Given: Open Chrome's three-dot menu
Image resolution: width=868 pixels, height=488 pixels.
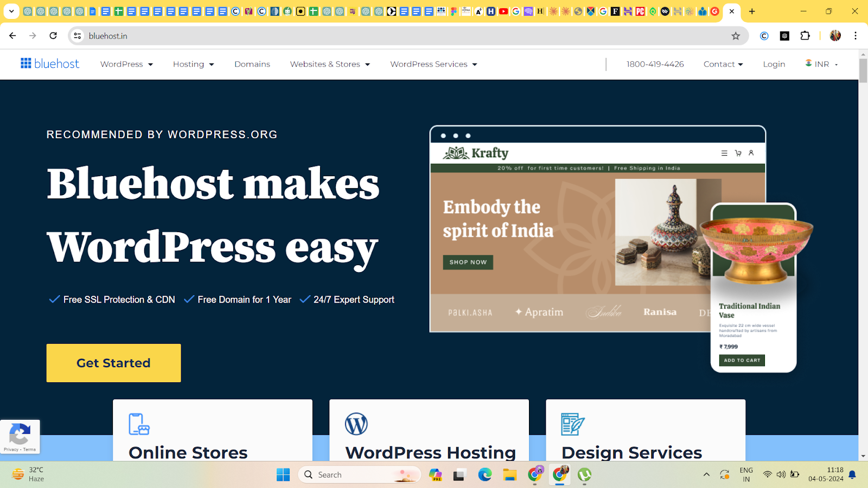Looking at the screenshot, I should [x=856, y=36].
